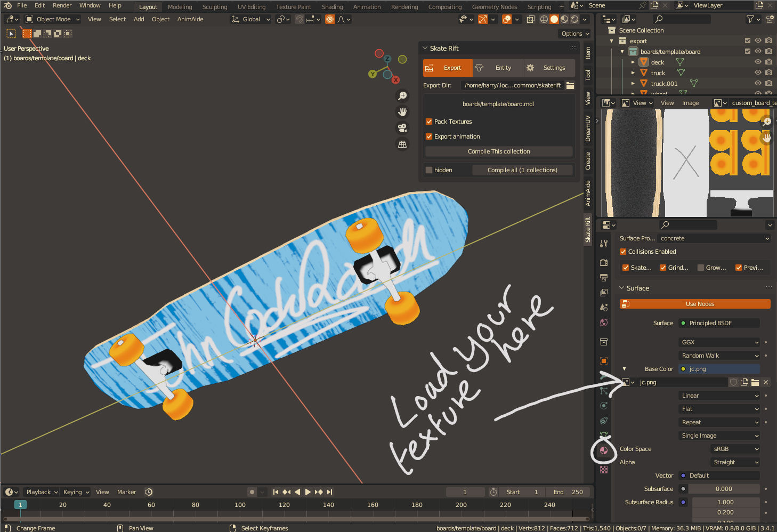Open the View Layer properties icon
Viewport: 777px width, 532px height.
click(604, 292)
